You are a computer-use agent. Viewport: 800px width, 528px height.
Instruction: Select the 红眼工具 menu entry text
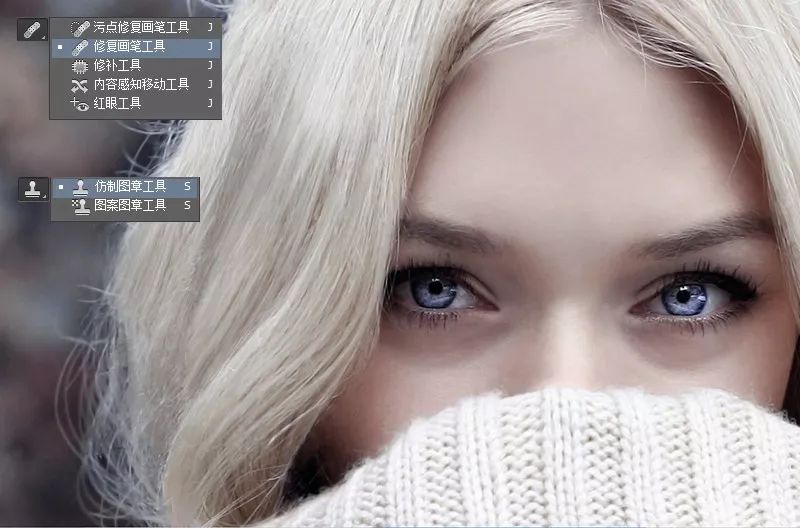click(117, 104)
